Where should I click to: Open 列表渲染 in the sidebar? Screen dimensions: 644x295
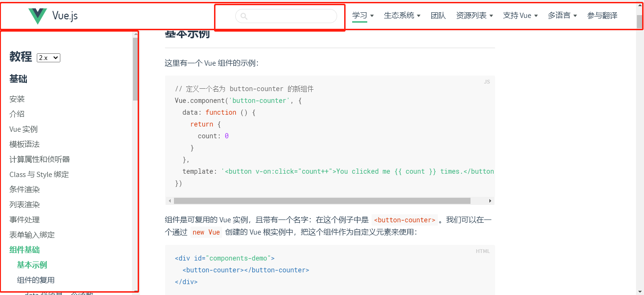pyautogui.click(x=25, y=205)
